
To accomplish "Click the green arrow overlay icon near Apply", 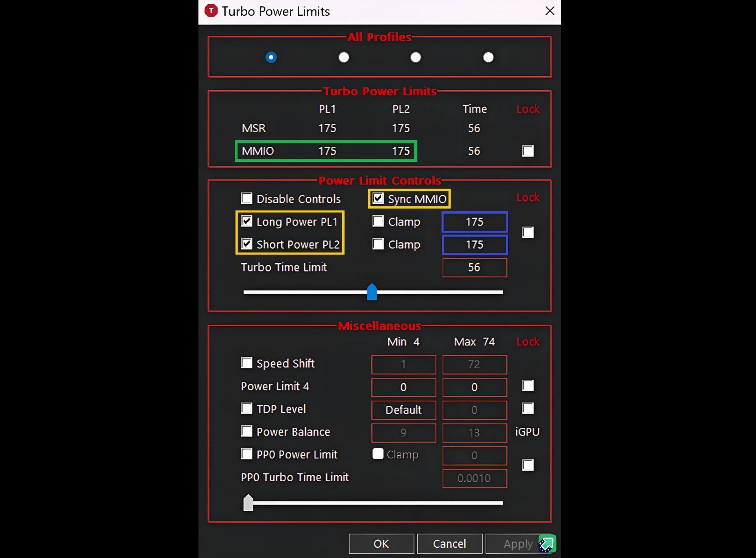I will [547, 543].
